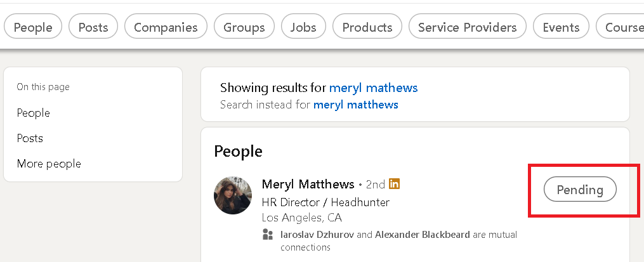Select the Posts filter pill
This screenshot has height=262, width=644.
point(93,27)
